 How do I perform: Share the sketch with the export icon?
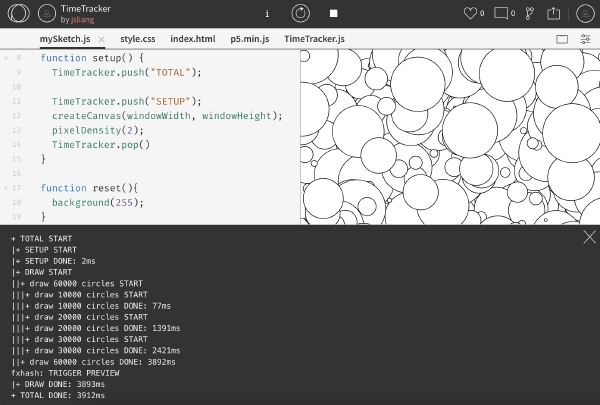553,13
